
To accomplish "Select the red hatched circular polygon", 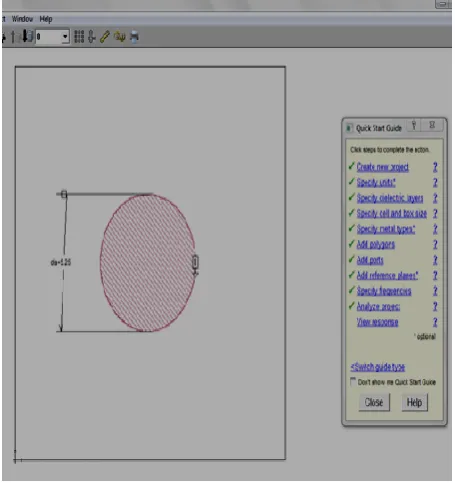I will (147, 263).
